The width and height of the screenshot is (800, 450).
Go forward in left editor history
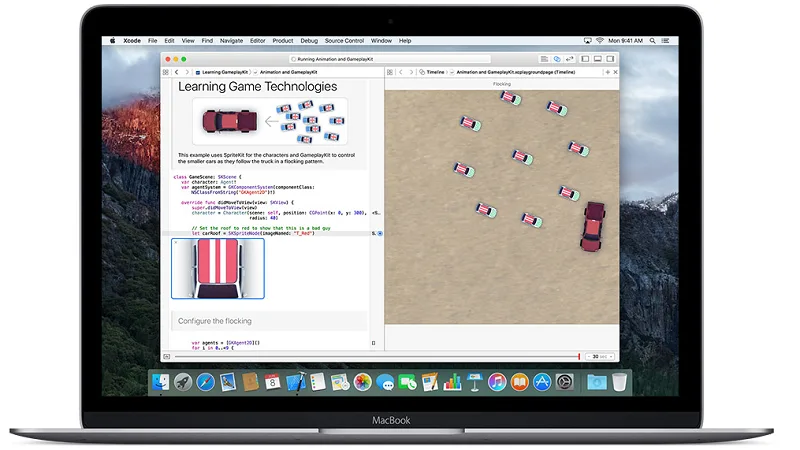click(187, 72)
